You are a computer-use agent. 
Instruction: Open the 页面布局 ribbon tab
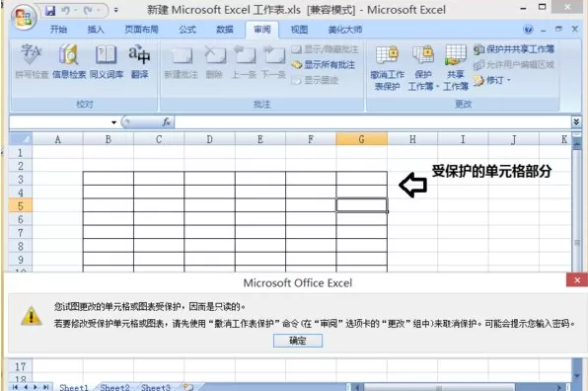(x=141, y=30)
